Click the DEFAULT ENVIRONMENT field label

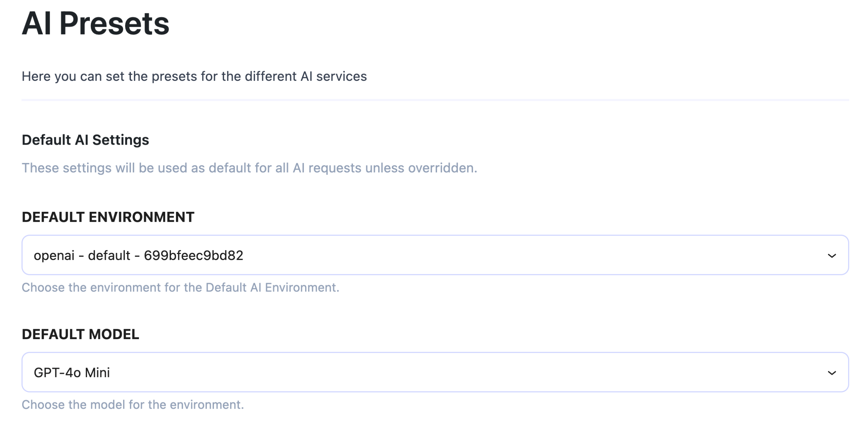[108, 217]
